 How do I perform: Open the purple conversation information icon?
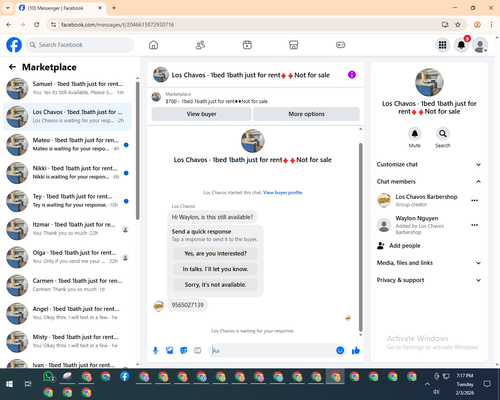click(352, 75)
